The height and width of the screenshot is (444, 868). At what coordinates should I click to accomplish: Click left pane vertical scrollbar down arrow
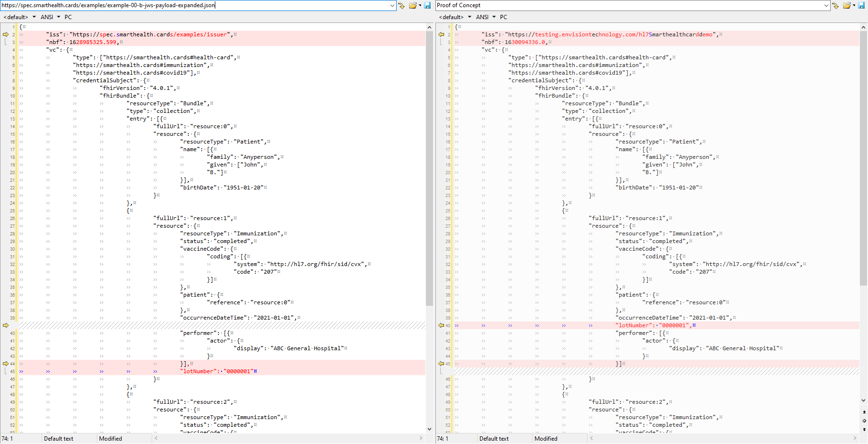point(429,429)
